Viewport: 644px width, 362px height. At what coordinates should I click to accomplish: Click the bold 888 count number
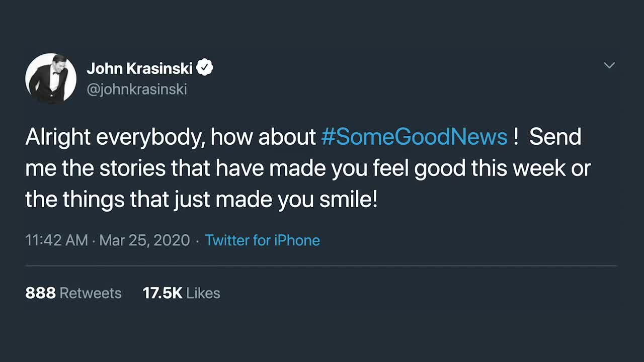[x=40, y=293]
